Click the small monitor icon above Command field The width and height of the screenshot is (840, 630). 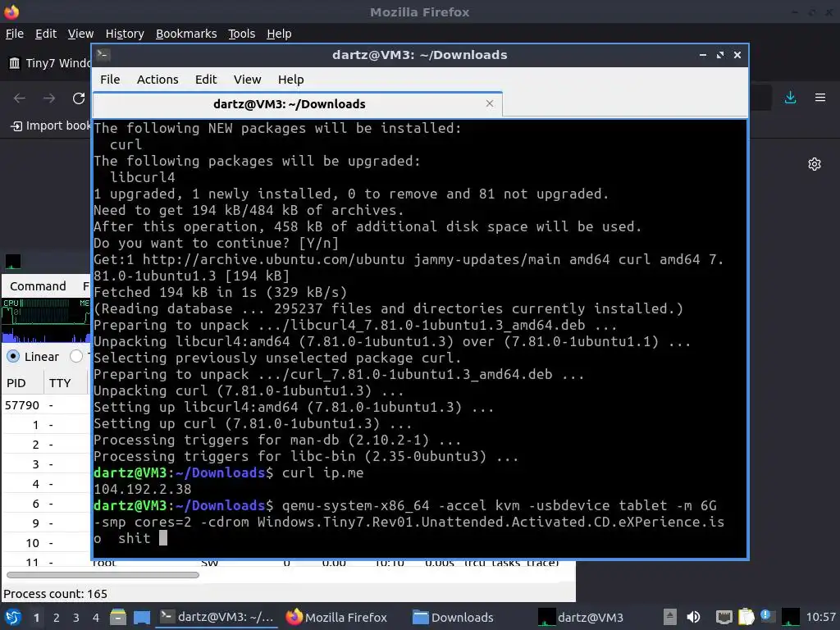(x=13, y=262)
